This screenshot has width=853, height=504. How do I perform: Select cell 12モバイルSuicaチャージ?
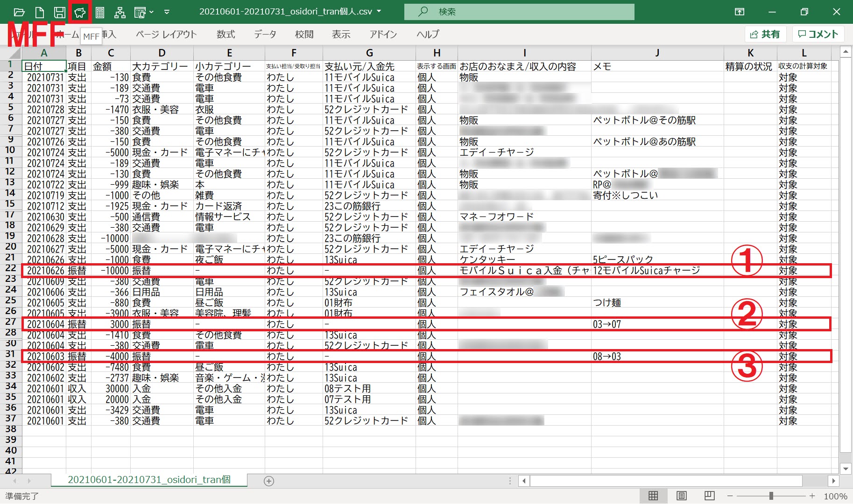tap(657, 270)
